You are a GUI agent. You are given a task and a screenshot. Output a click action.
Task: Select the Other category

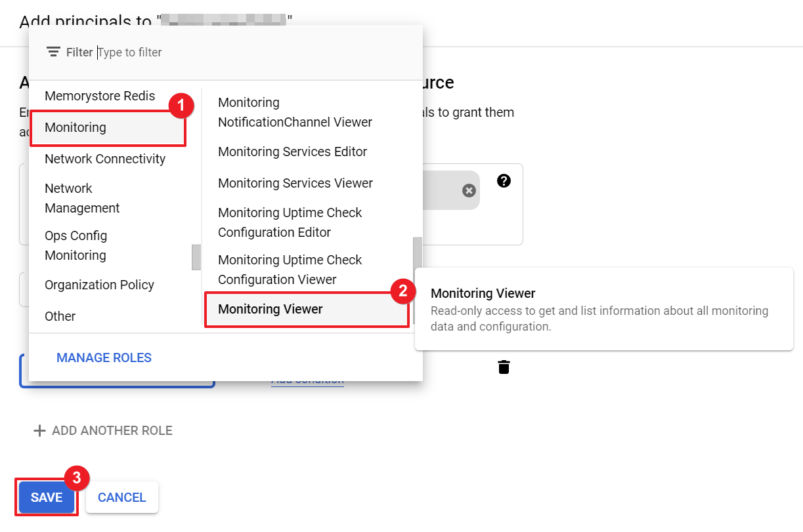tap(60, 316)
